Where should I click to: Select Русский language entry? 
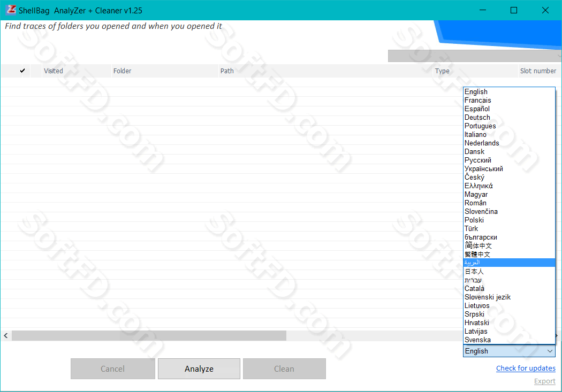click(509, 160)
